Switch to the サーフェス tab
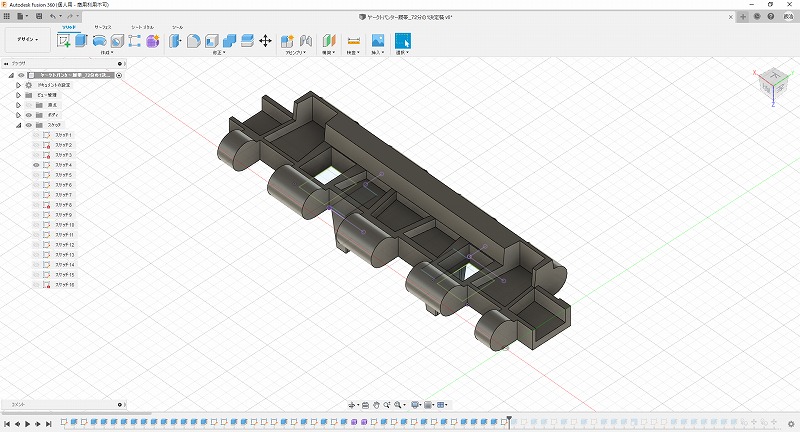The width and height of the screenshot is (800, 432). pos(103,27)
